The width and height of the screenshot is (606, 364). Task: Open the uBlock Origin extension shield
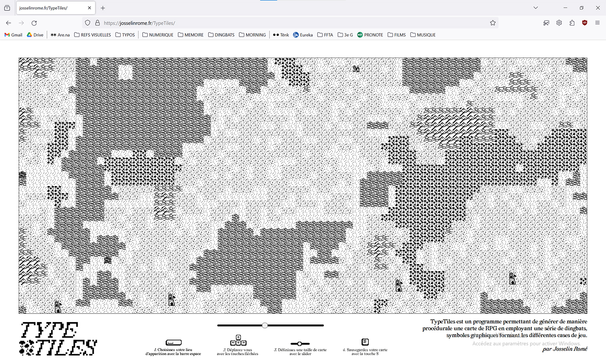pyautogui.click(x=585, y=23)
